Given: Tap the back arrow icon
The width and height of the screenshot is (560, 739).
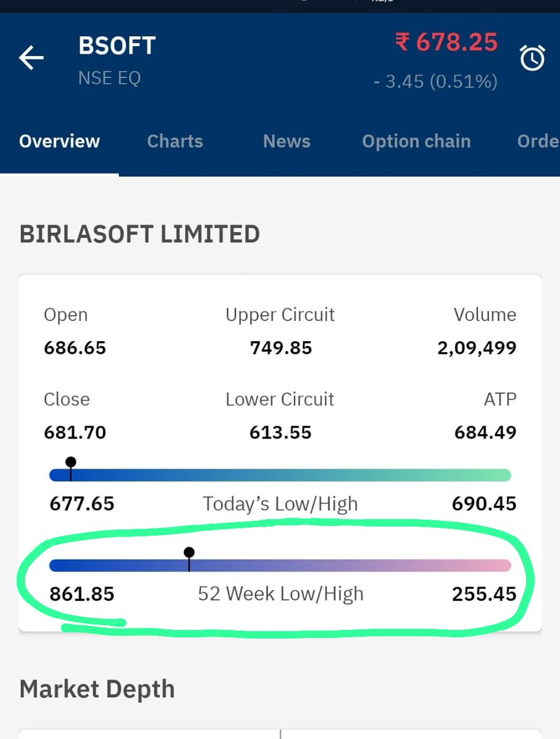Looking at the screenshot, I should 31,59.
